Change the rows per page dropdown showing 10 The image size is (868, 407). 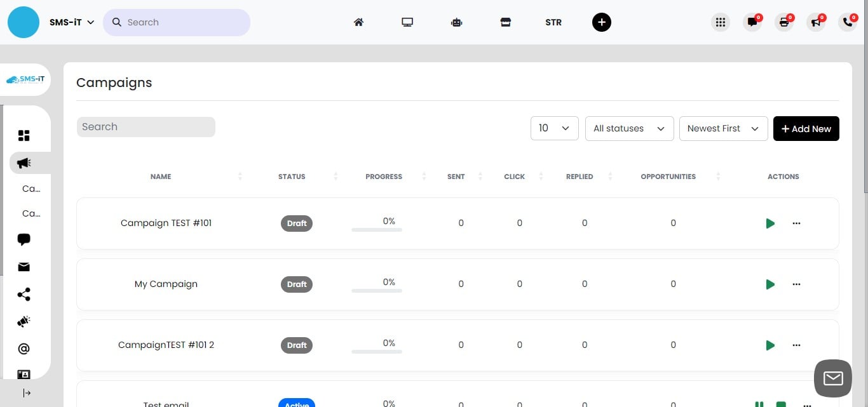pyautogui.click(x=554, y=128)
